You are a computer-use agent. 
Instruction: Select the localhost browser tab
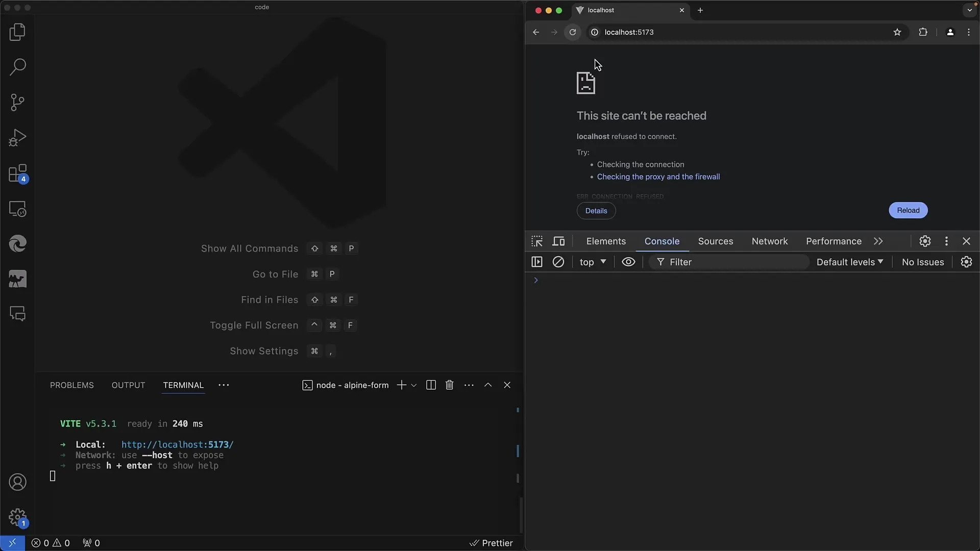630,10
